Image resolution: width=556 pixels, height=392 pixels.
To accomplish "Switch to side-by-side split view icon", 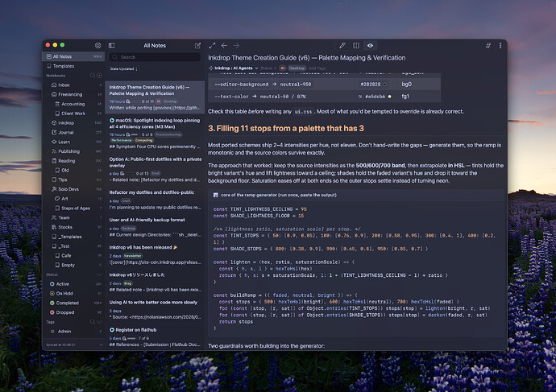I will click(356, 45).
